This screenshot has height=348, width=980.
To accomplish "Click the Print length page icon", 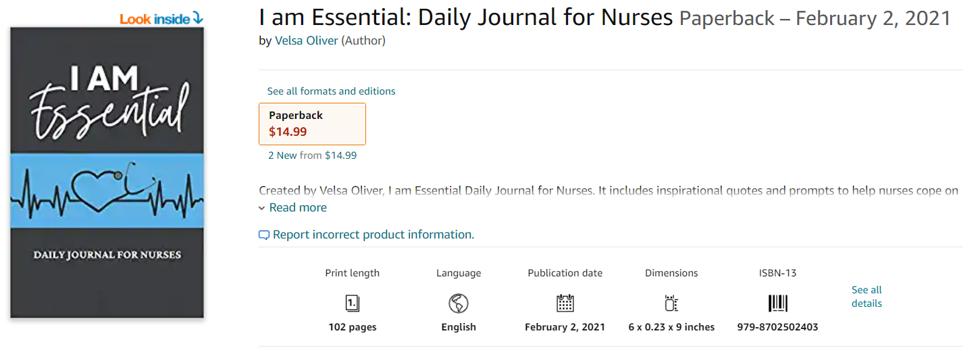I will tap(352, 303).
